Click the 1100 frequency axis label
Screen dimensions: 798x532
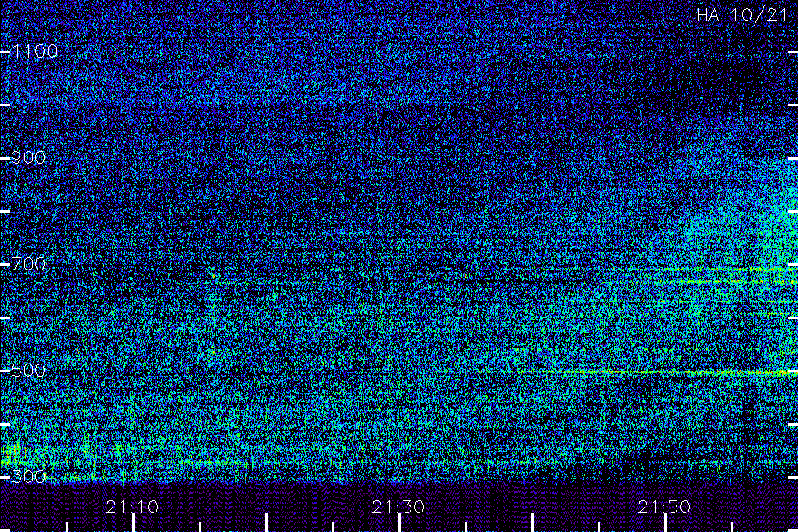[x=35, y=51]
